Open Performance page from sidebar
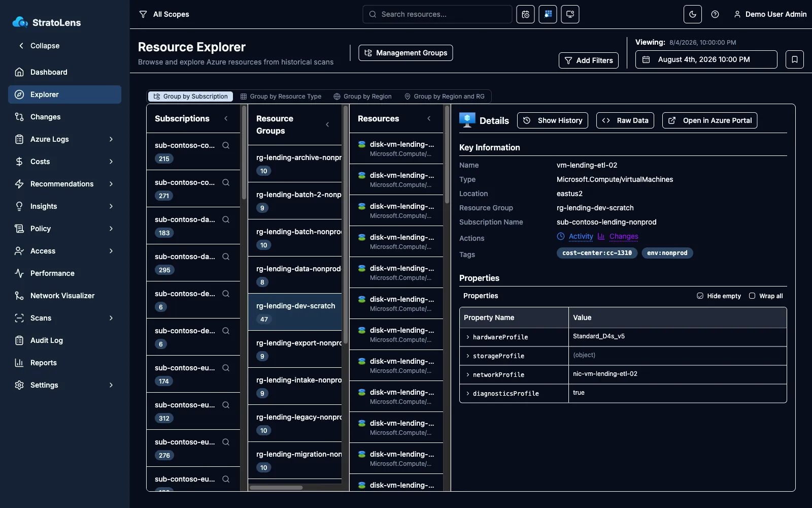Screen dimensions: 812x508 (64, 273)
